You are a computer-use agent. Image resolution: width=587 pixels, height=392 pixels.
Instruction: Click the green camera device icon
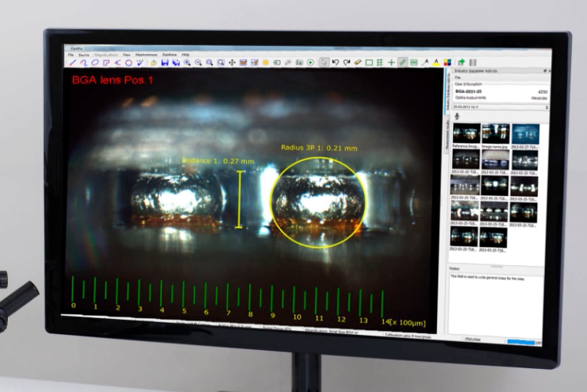click(x=299, y=63)
